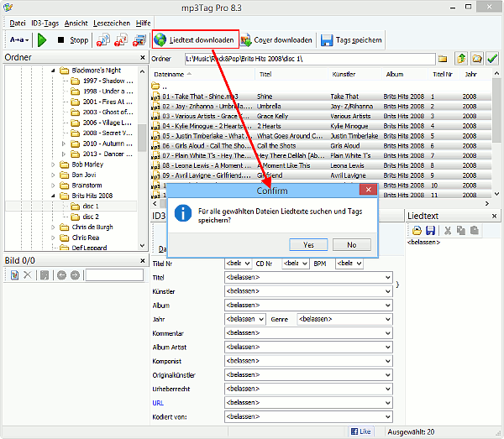This screenshot has width=504, height=439.
Task: Click the previous image arrow in Bild panel
Action: point(61,275)
